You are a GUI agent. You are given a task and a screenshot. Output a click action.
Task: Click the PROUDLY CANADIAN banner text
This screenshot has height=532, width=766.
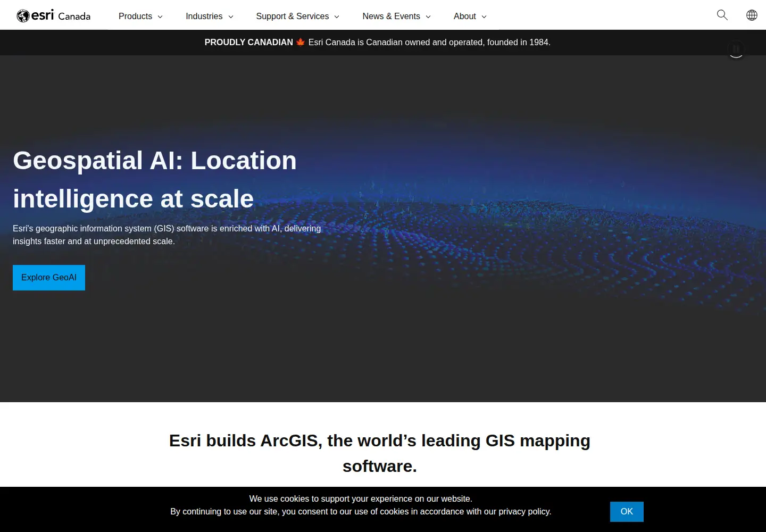(x=248, y=43)
